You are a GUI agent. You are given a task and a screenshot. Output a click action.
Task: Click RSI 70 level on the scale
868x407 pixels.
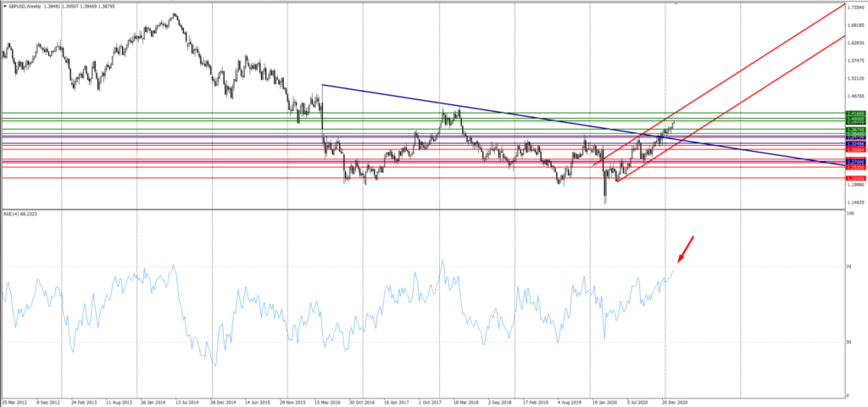[x=850, y=266]
